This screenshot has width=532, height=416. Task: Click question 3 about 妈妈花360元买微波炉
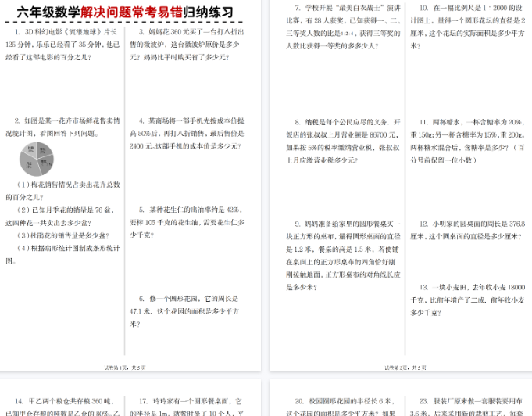click(x=187, y=45)
